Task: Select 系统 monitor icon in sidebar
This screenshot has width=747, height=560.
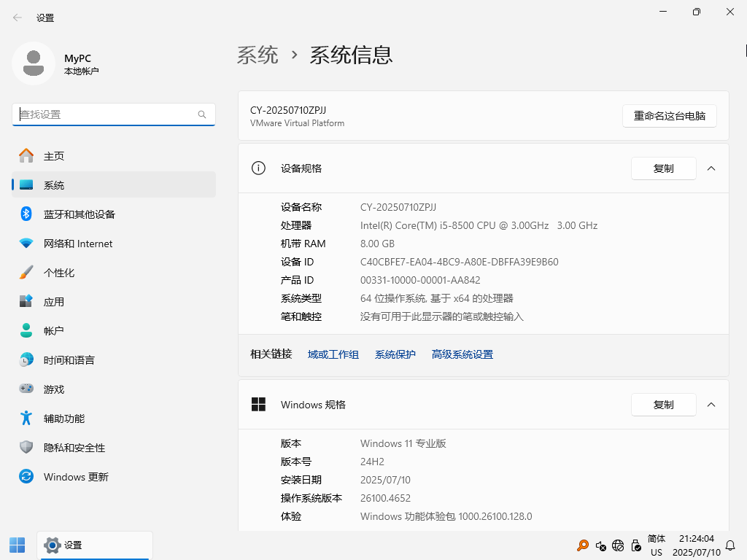Action: pos(26,184)
